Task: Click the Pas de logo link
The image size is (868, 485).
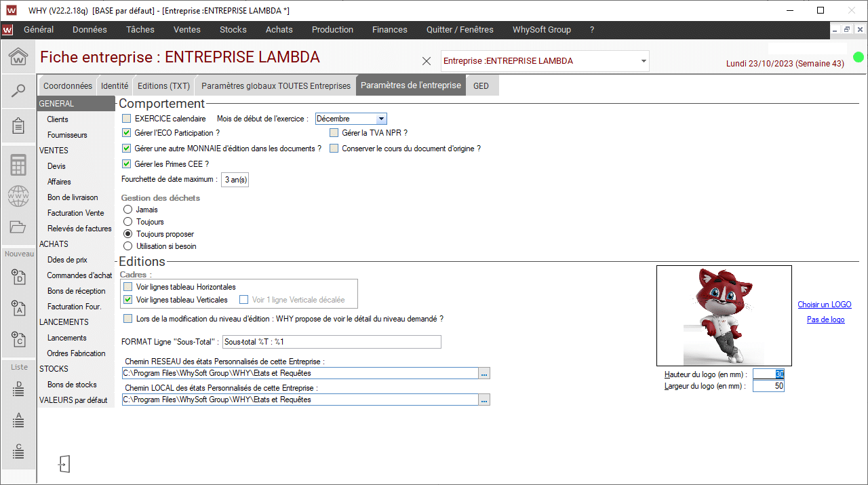Action: click(826, 319)
